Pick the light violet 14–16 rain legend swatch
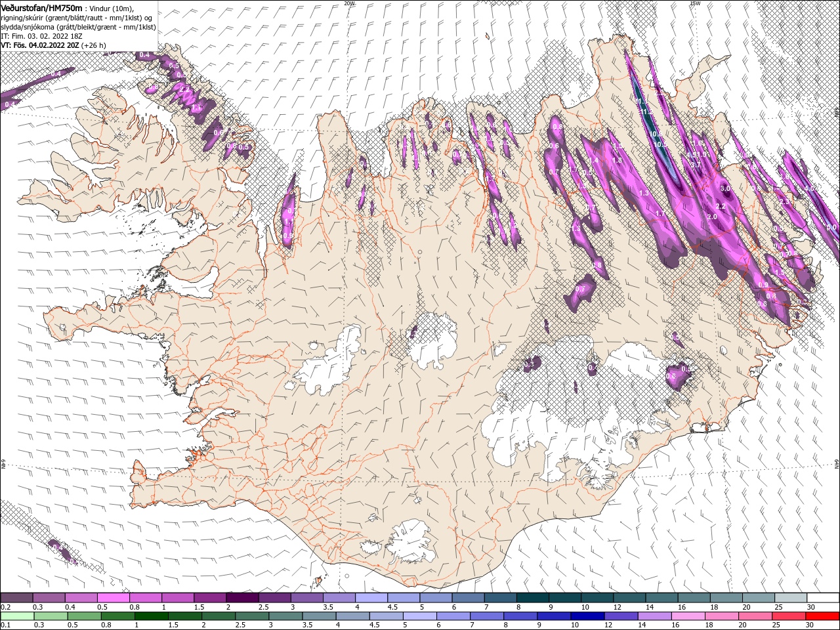Viewport: 840px width, 630px height. 654,616
